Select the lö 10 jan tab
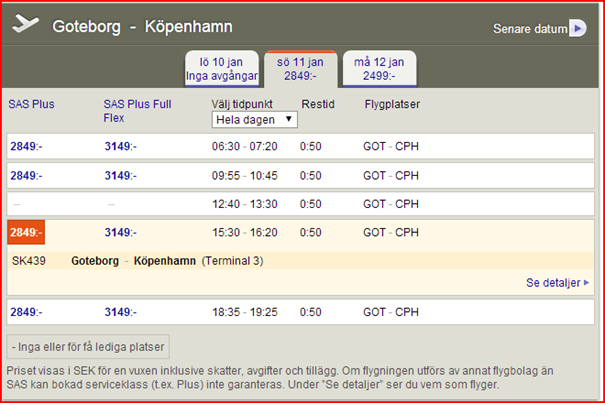Screen dimensions: 605x403 click(222, 67)
